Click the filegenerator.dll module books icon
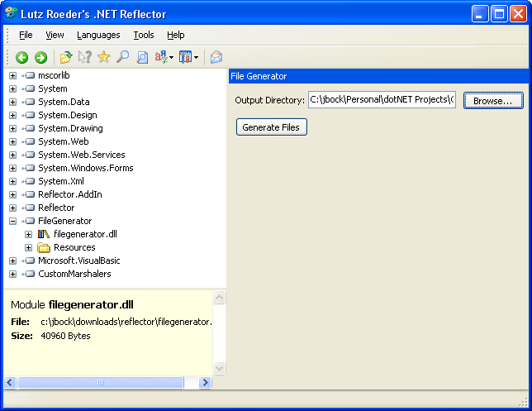Image resolution: width=532 pixels, height=411 pixels. point(44,234)
